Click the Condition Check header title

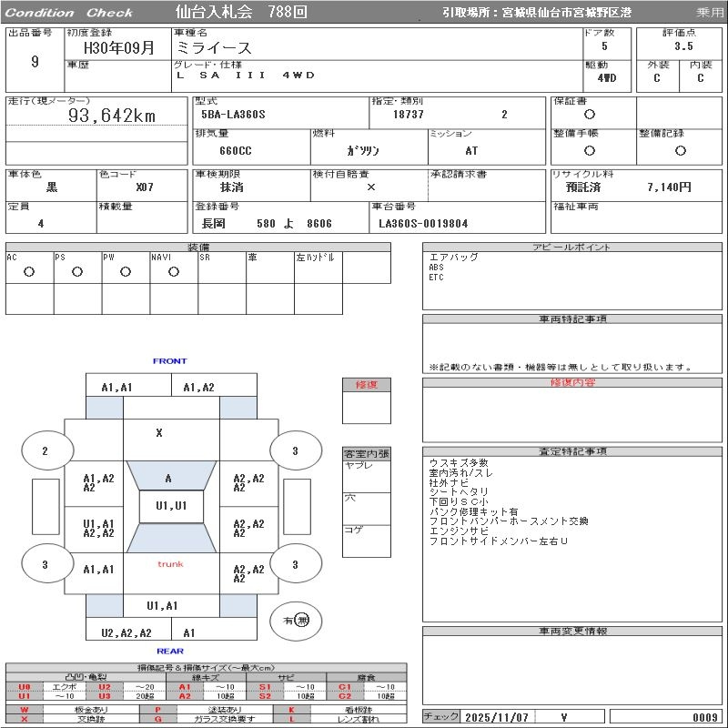pos(69,13)
